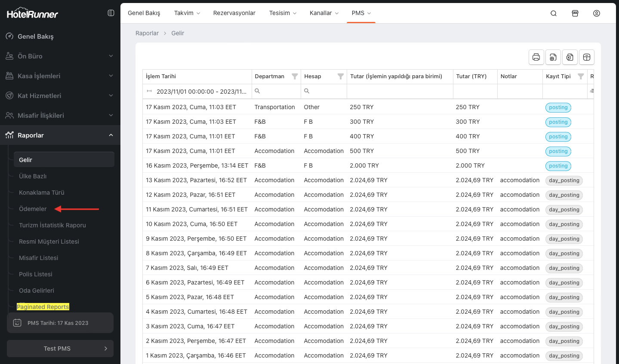Image resolution: width=619 pixels, height=364 pixels.
Task: Open the table column layout icon
Action: (x=587, y=57)
